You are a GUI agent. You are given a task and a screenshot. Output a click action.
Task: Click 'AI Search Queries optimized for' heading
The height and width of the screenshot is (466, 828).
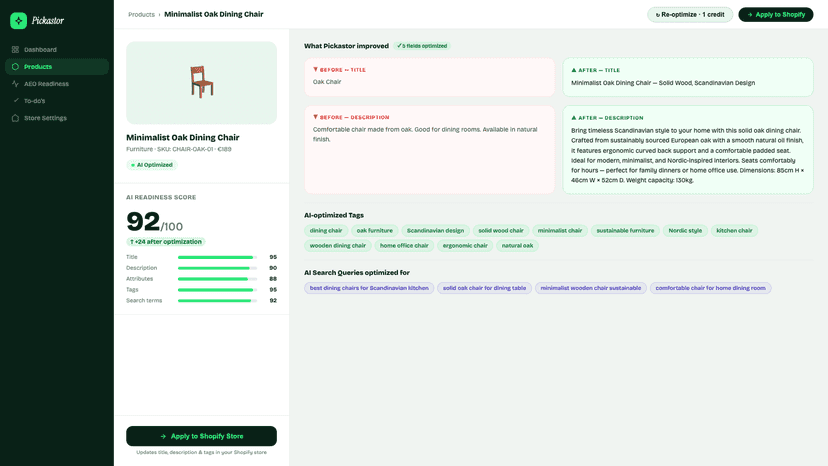[x=357, y=273]
